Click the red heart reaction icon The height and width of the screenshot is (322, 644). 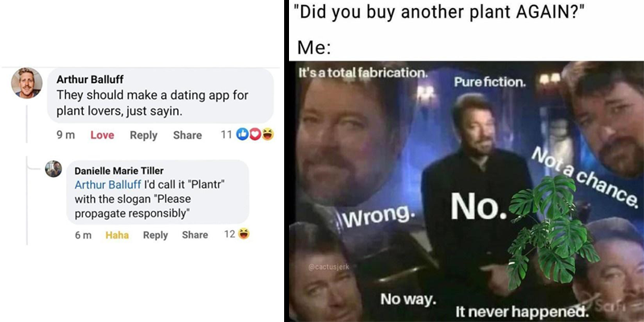click(255, 134)
